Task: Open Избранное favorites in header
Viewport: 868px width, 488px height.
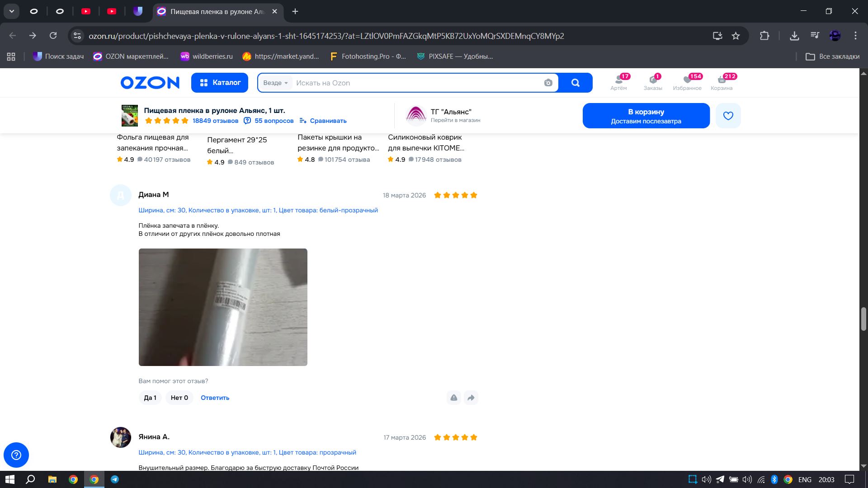Action: (687, 82)
